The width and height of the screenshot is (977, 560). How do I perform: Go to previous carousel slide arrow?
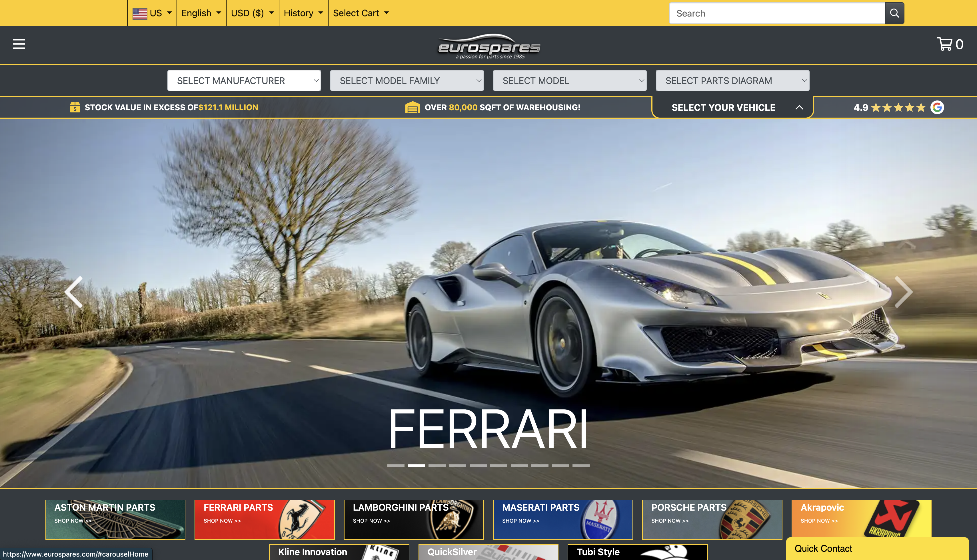click(73, 292)
